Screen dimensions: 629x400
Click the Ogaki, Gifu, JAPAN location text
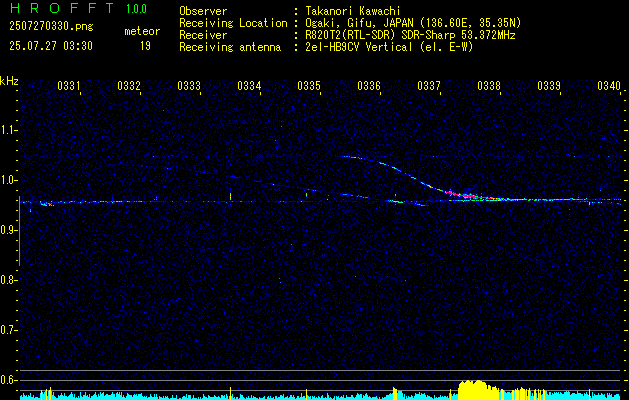(413, 23)
